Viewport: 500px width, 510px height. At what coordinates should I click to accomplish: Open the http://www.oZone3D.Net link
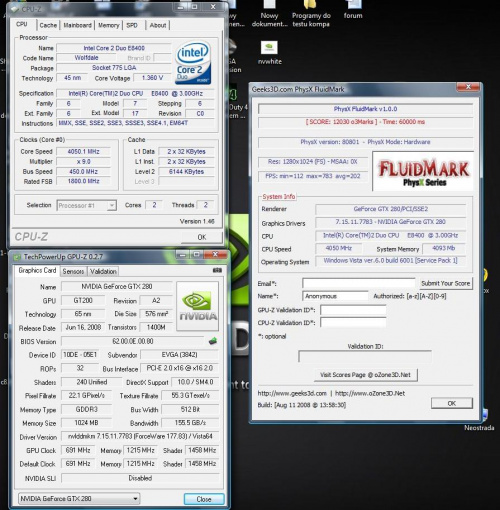coord(370,393)
